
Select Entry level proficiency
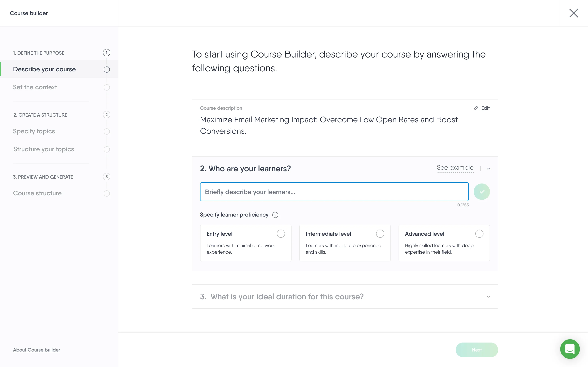[x=281, y=234]
